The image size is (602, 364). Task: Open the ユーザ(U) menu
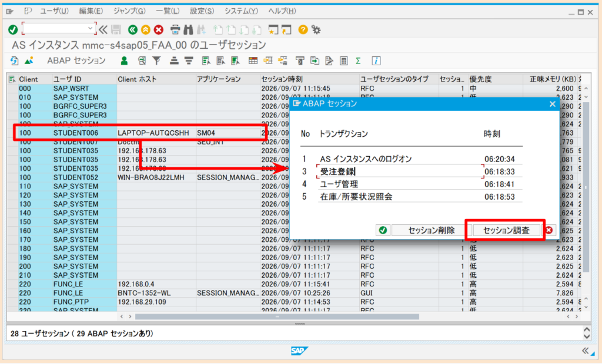point(54,11)
